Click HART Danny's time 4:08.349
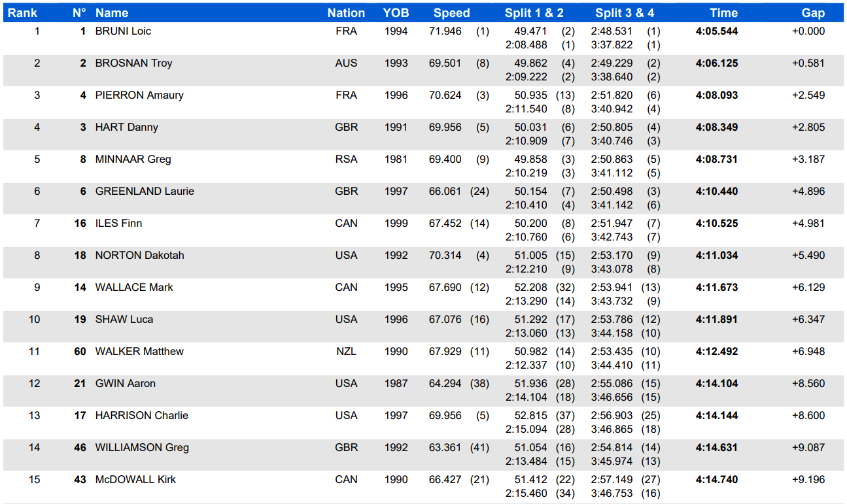The height and width of the screenshot is (504, 847). pos(717,127)
